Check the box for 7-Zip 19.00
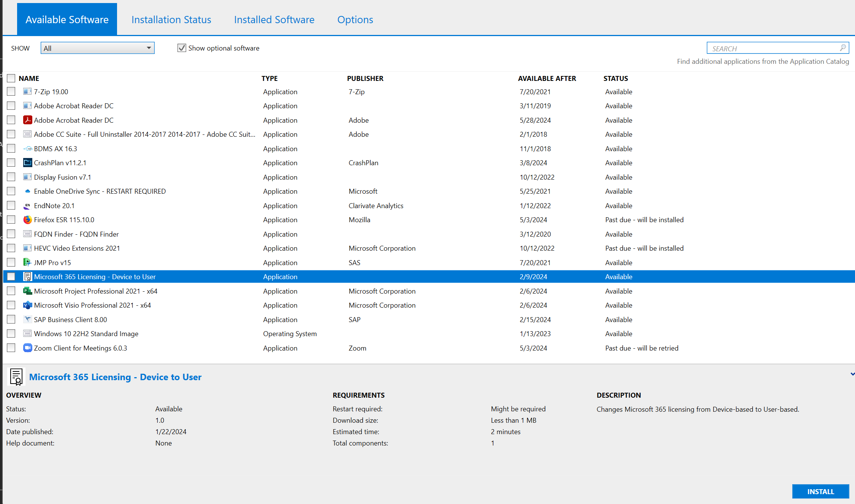 pyautogui.click(x=11, y=92)
